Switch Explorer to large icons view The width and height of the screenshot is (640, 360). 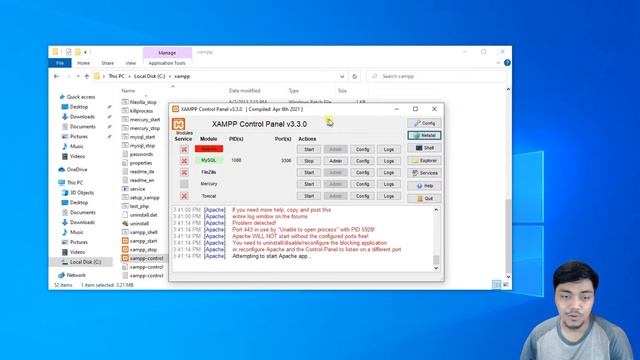tap(506, 284)
